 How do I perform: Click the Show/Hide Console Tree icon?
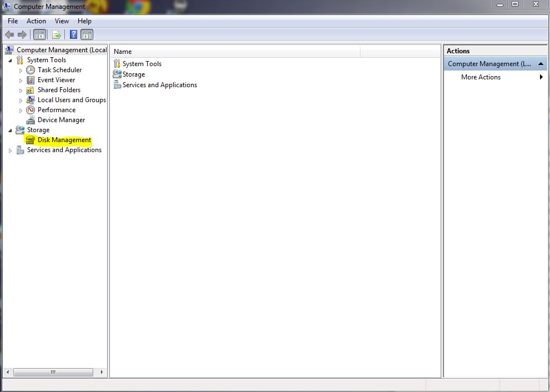[x=40, y=34]
